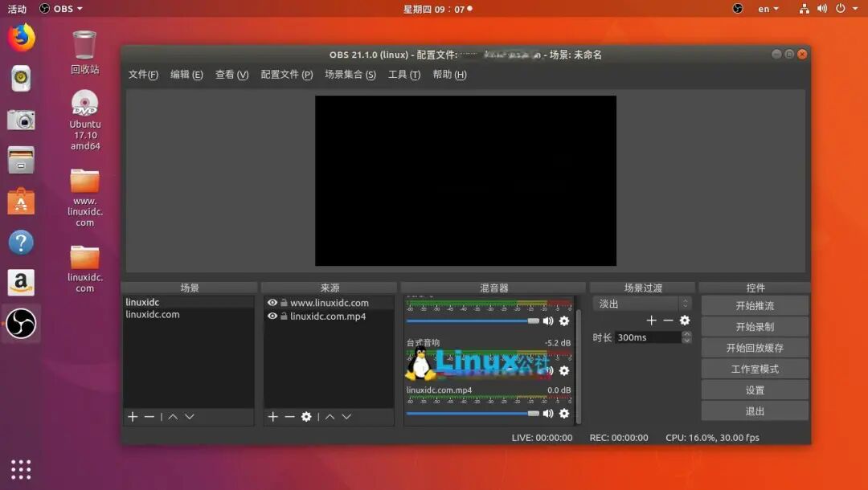Open source properties gear in Sources panel
The height and width of the screenshot is (490, 868).
(x=306, y=416)
